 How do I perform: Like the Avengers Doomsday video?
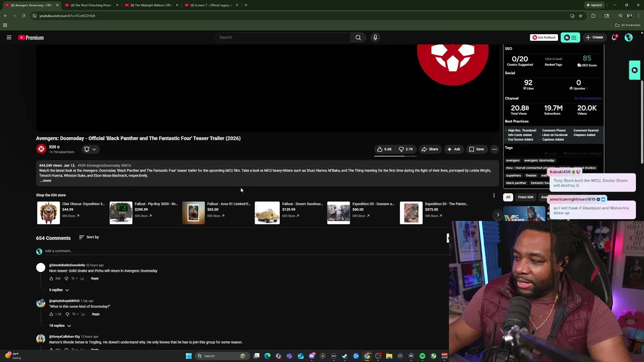384,149
